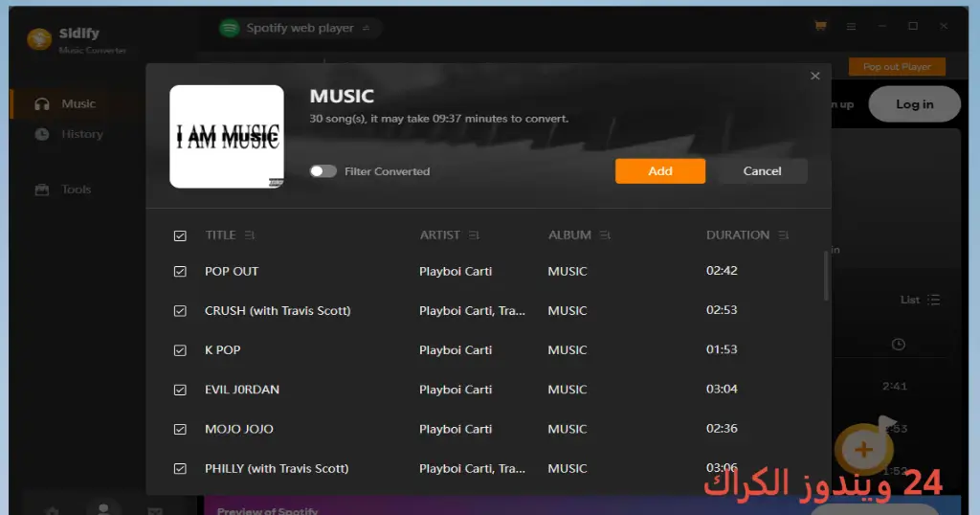Open the Spotify web player source switcher

tap(367, 28)
